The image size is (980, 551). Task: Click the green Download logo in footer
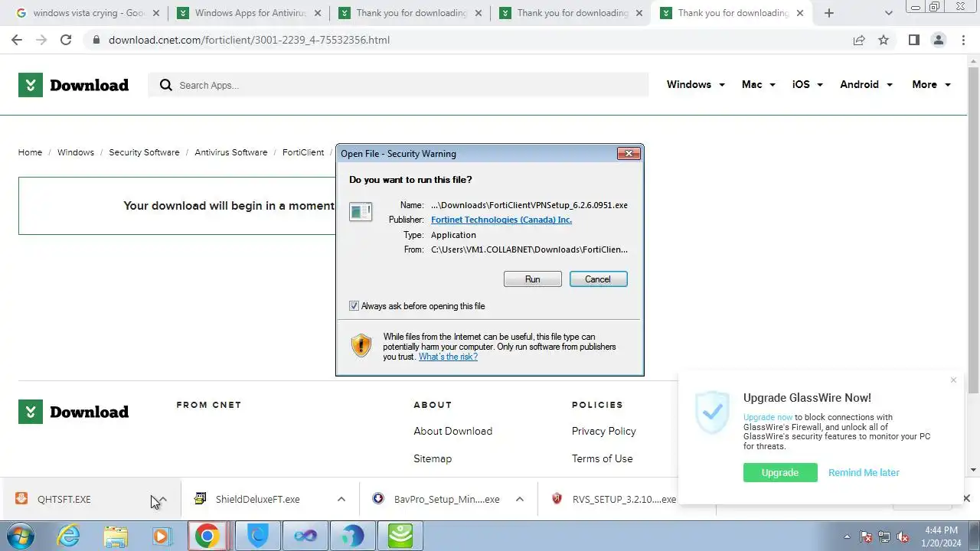pos(73,412)
